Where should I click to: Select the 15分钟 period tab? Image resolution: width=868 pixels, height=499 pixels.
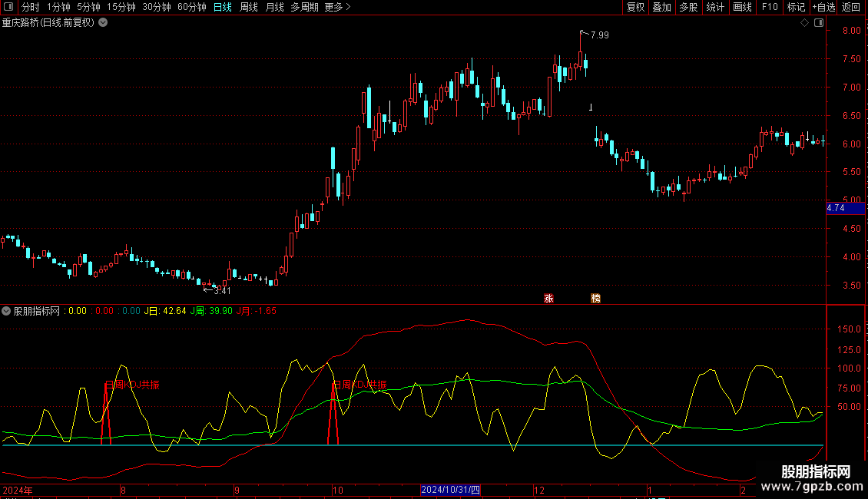(x=121, y=7)
